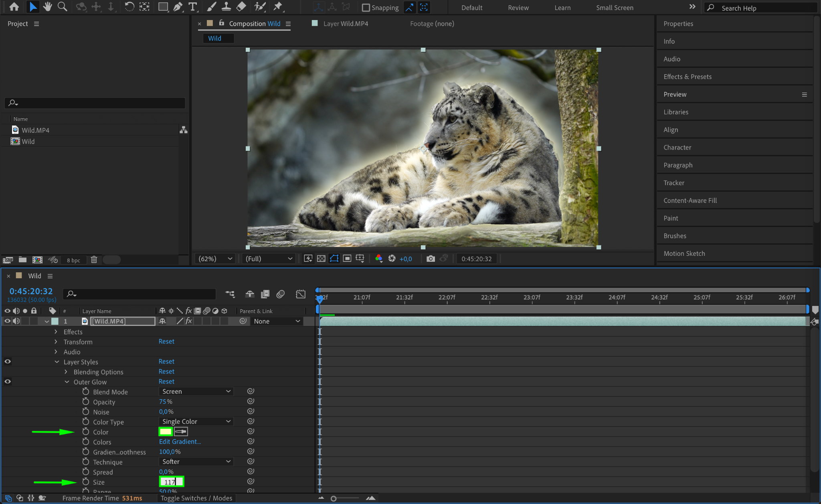Viewport: 821px width, 504px height.
Task: Click the Puppet Pin tool
Action: pyautogui.click(x=277, y=7)
